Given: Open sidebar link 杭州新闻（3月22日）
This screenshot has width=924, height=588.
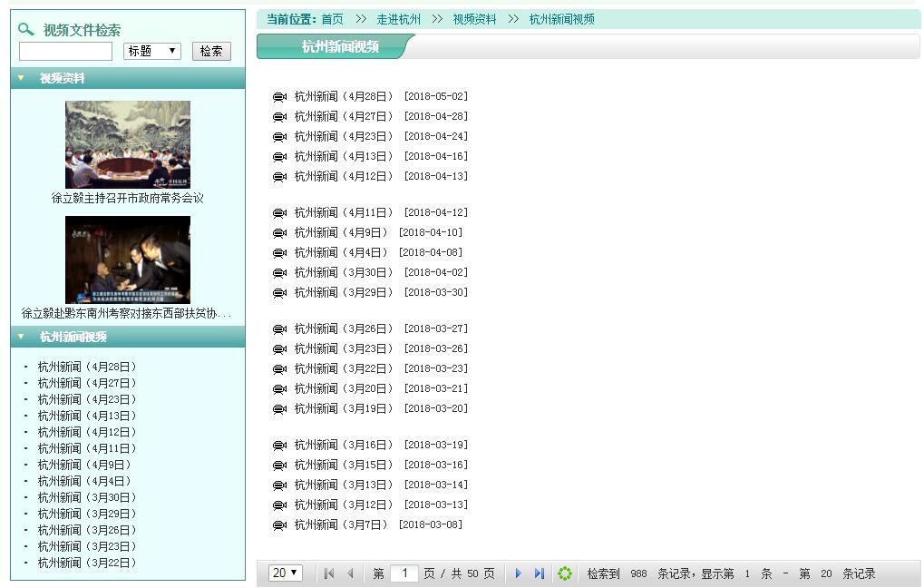Looking at the screenshot, I should [87, 563].
